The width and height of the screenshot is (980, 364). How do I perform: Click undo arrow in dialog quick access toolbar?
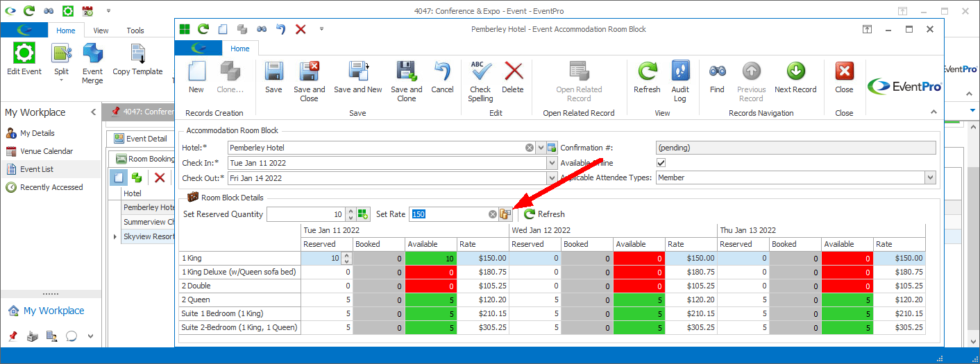tap(280, 29)
